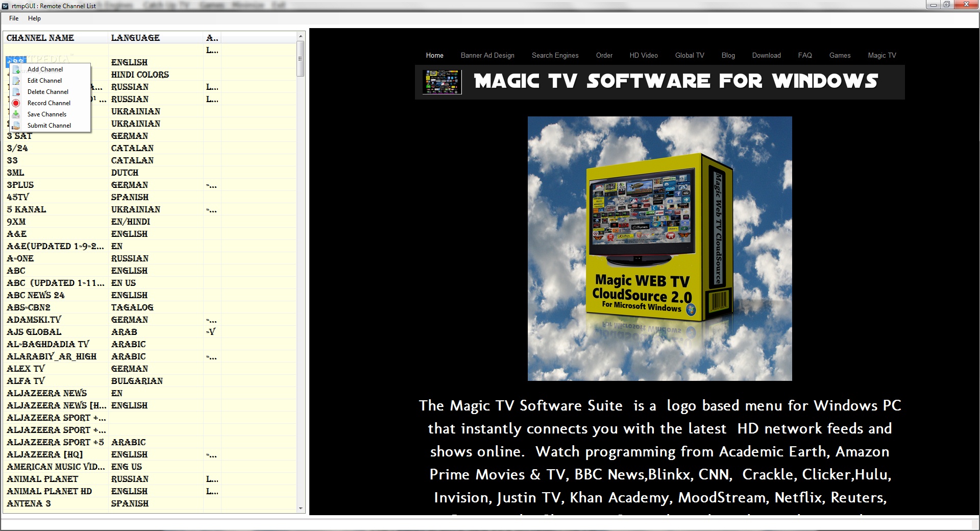The height and width of the screenshot is (531, 980).
Task: Open the Search Engines link
Action: tap(555, 55)
